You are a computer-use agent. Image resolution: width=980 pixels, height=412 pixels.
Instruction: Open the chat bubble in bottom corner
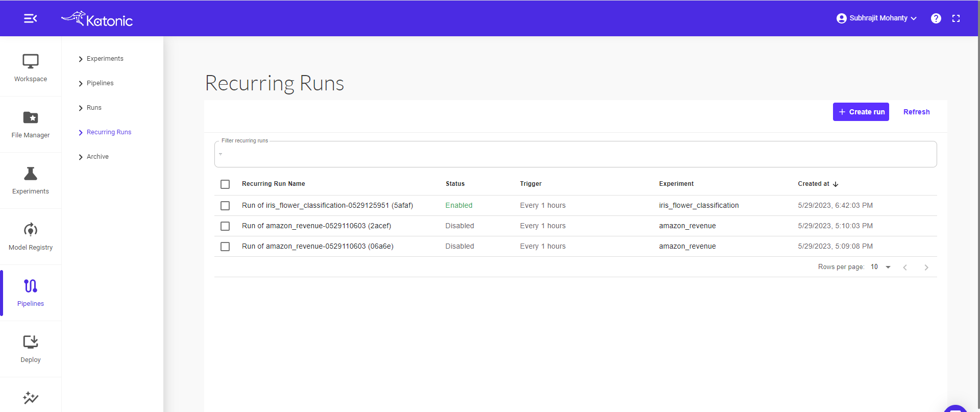click(x=955, y=408)
